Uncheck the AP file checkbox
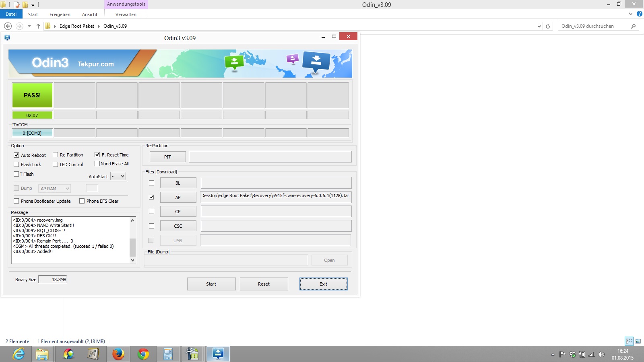This screenshot has height=362, width=644. [x=151, y=197]
